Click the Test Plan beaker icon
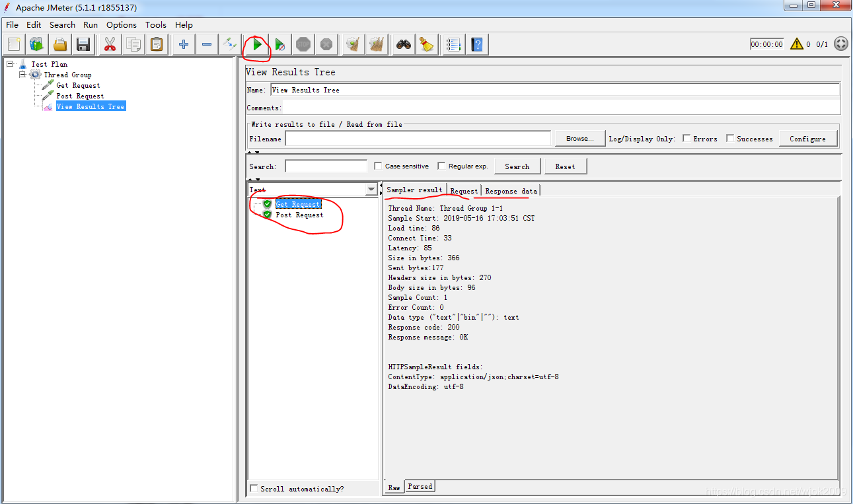853x504 pixels. pyautogui.click(x=22, y=64)
